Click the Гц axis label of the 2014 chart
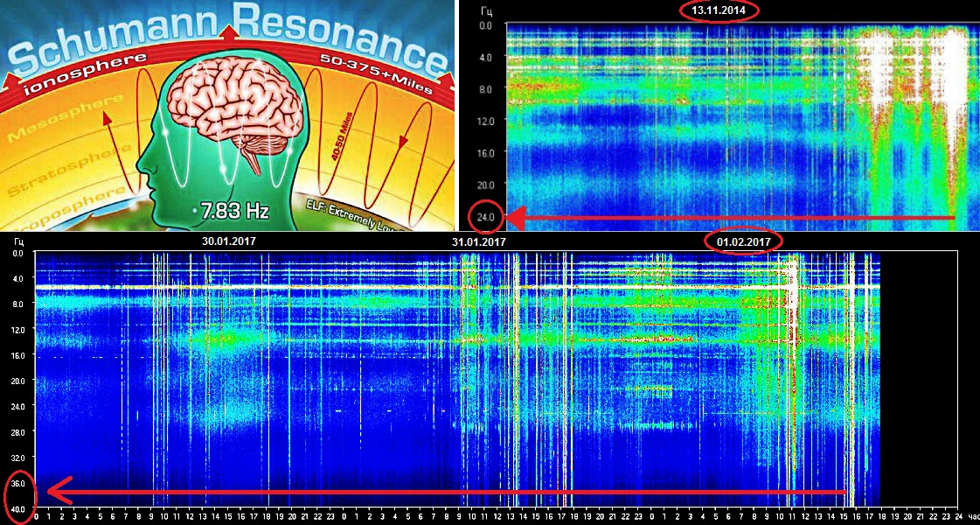The image size is (980, 525). (x=487, y=10)
